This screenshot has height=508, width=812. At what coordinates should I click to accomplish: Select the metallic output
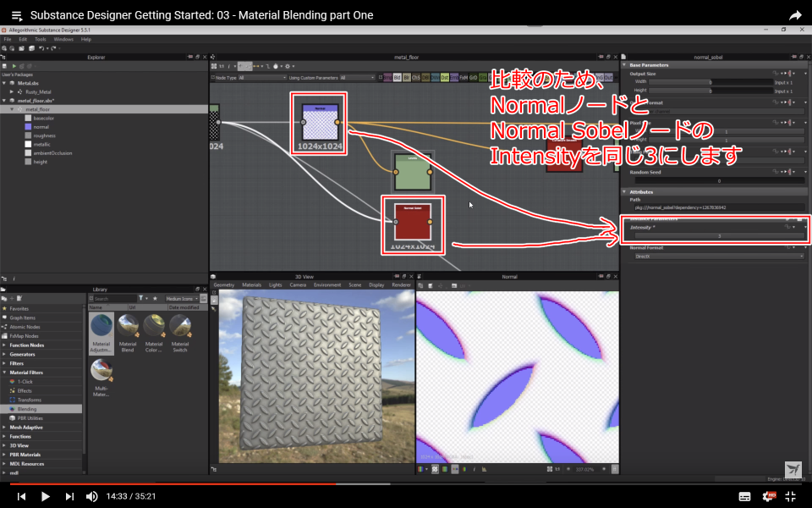click(x=41, y=145)
